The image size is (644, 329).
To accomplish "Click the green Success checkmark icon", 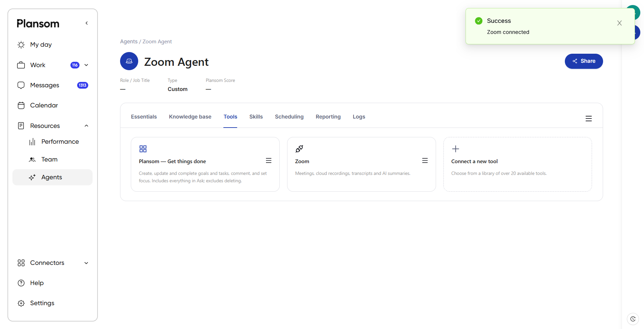I will click(x=479, y=21).
